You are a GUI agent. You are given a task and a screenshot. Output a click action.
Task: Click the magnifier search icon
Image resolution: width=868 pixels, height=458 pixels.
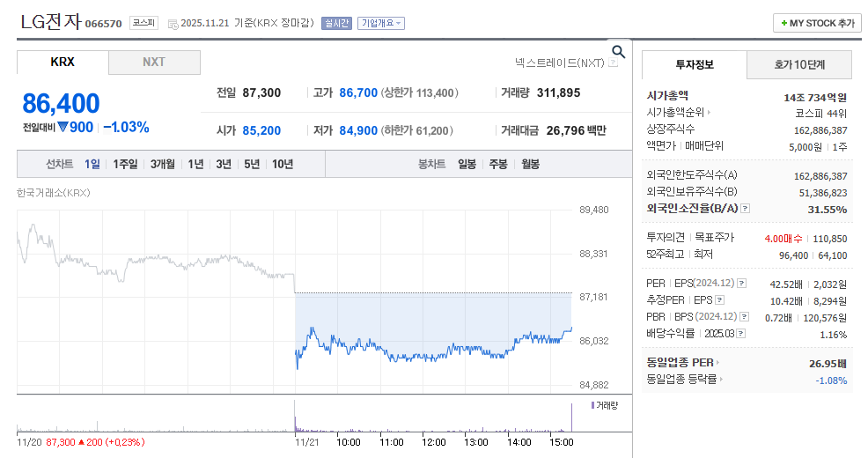[x=618, y=52]
